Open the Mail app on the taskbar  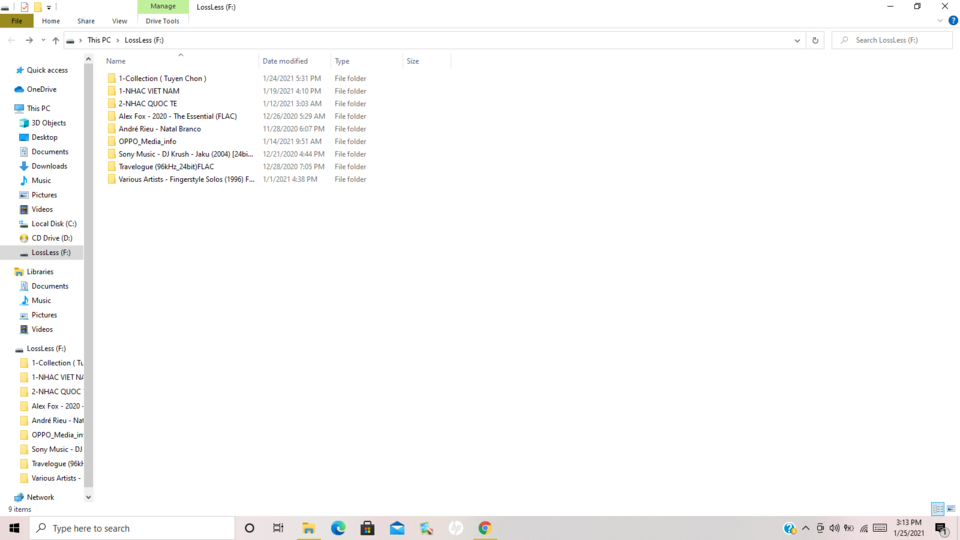pyautogui.click(x=397, y=528)
